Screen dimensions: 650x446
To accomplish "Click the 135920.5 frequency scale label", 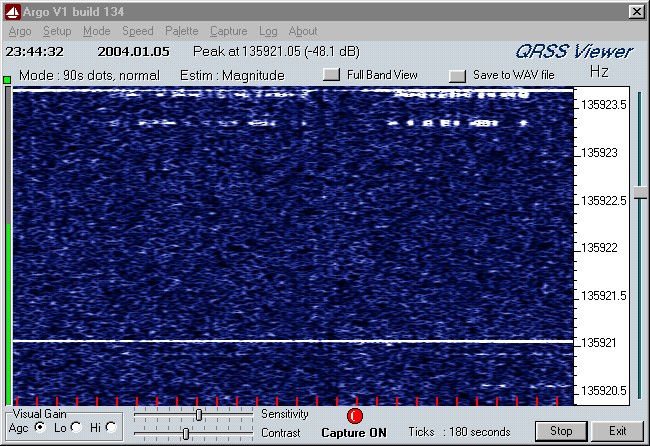I will [x=604, y=391].
